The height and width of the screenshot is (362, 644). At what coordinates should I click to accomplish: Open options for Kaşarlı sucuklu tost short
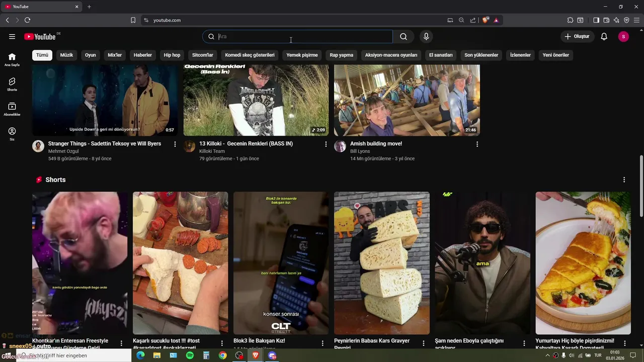(222, 343)
